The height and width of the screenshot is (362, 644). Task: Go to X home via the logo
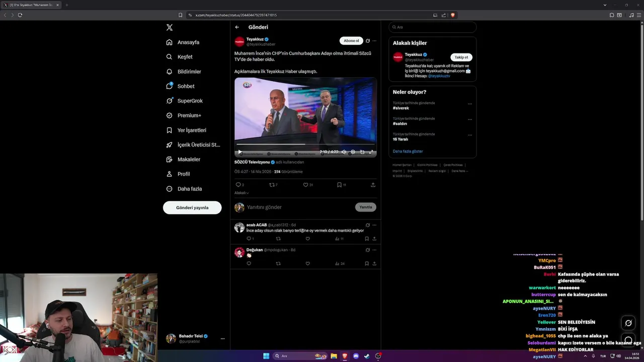point(170,28)
